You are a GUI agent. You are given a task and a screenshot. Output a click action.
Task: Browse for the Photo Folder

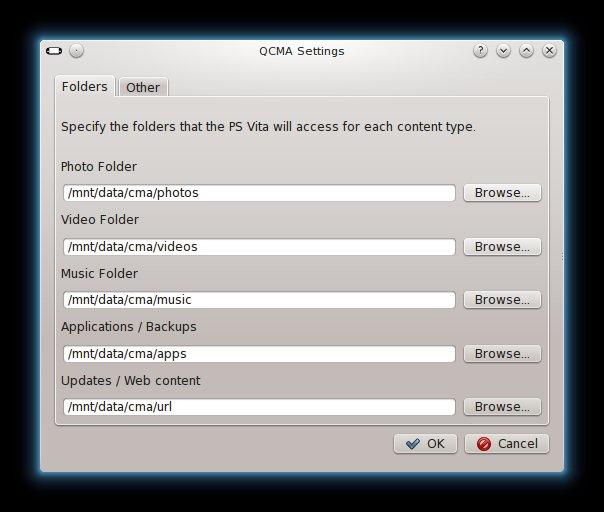click(x=502, y=193)
